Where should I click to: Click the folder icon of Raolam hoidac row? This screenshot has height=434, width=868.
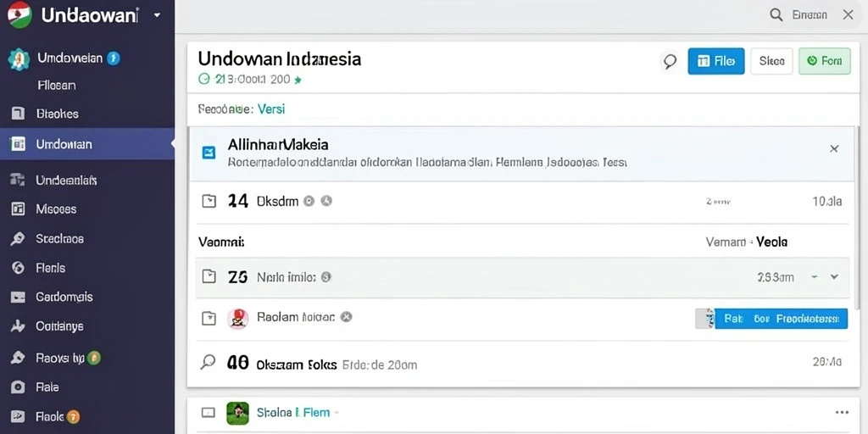click(209, 318)
